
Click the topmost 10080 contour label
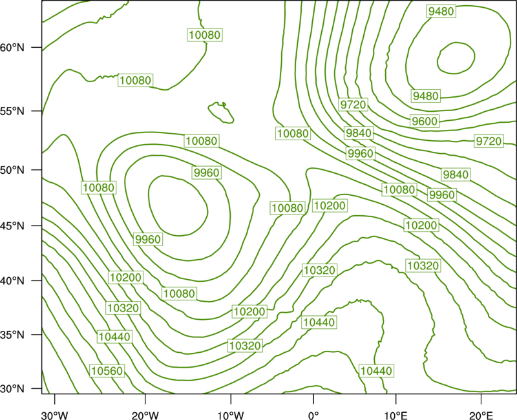[205, 35]
